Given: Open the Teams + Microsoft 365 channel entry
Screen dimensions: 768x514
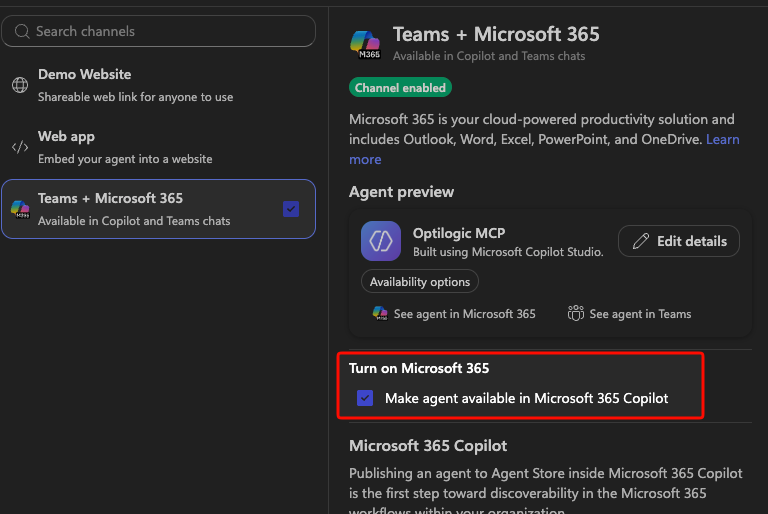Looking at the screenshot, I should [159, 209].
